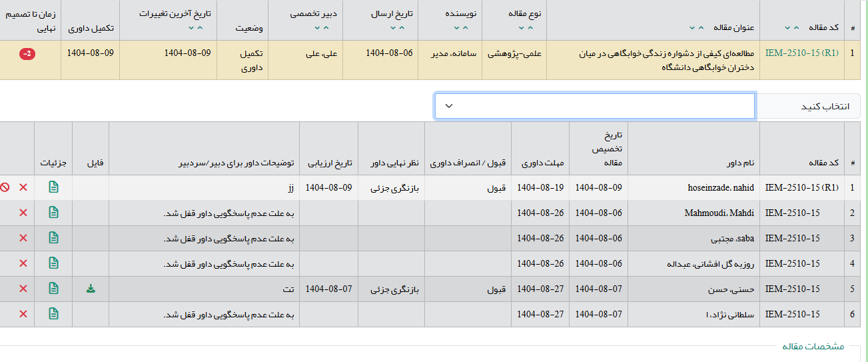The width and height of the screenshot is (868, 362).
Task: Click the red -2 days badge
Action: tap(27, 53)
